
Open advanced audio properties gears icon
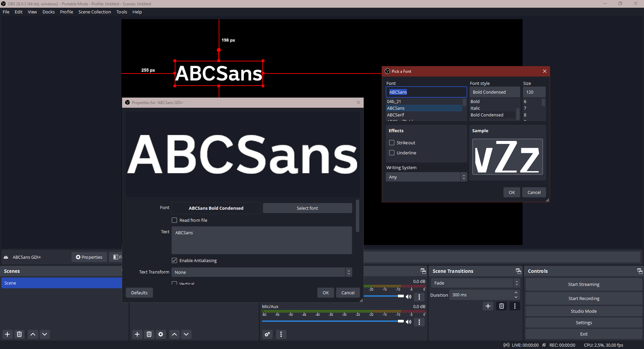point(267,334)
